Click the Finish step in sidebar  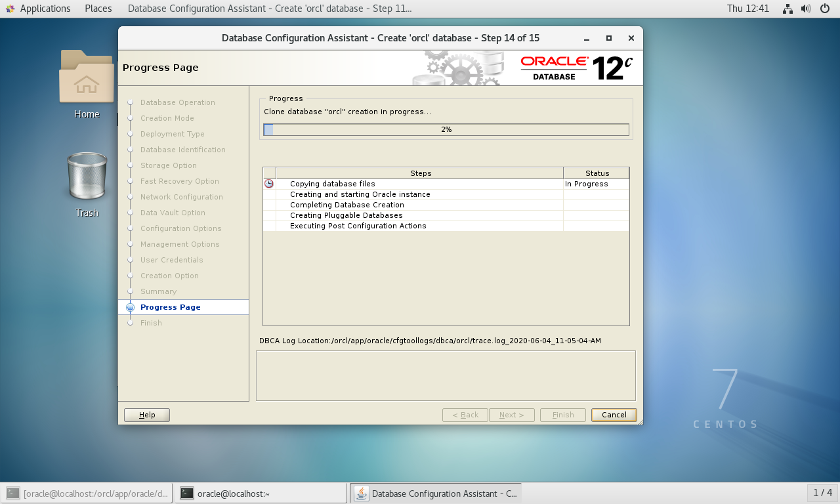(x=151, y=323)
